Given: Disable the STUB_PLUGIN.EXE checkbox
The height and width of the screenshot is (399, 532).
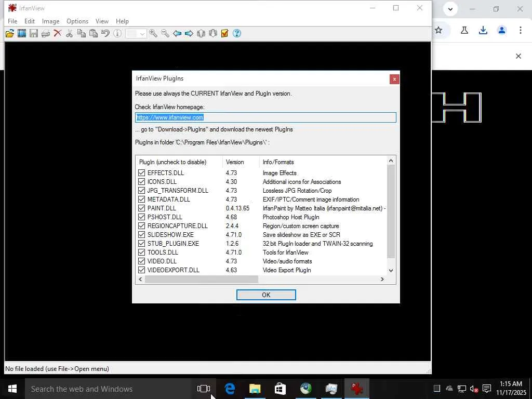Looking at the screenshot, I should tap(141, 243).
